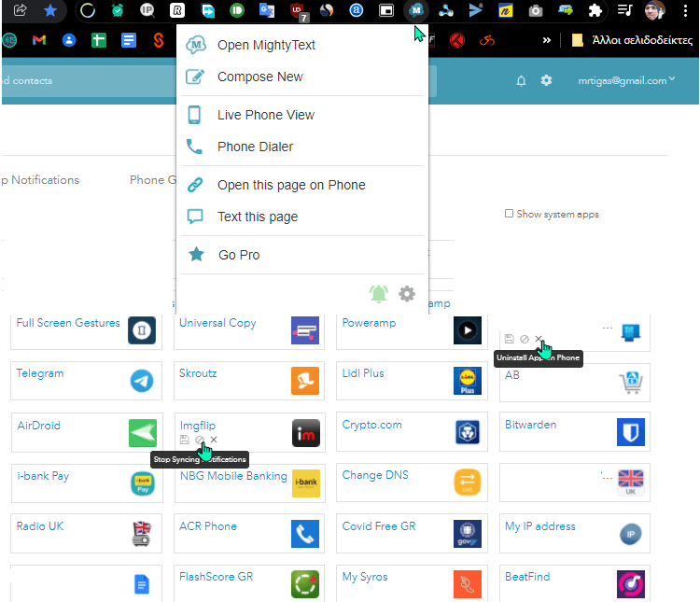
Task: Click MightyText extension icon in toolbar
Action: 416,10
